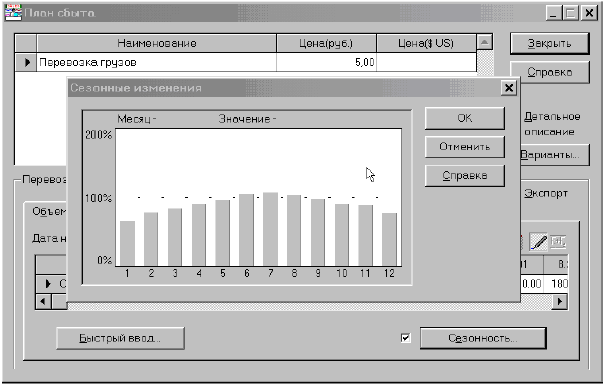The width and height of the screenshot is (603, 384).
Task: Click the row pointer beside Перевозка грузов
Action: [x=26, y=62]
